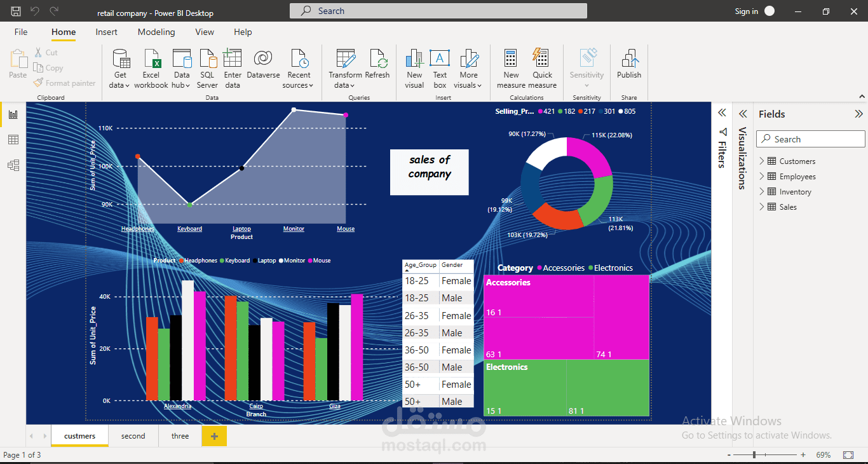Screen dimensions: 868x464
Task: Add a new report page
Action: click(x=214, y=436)
